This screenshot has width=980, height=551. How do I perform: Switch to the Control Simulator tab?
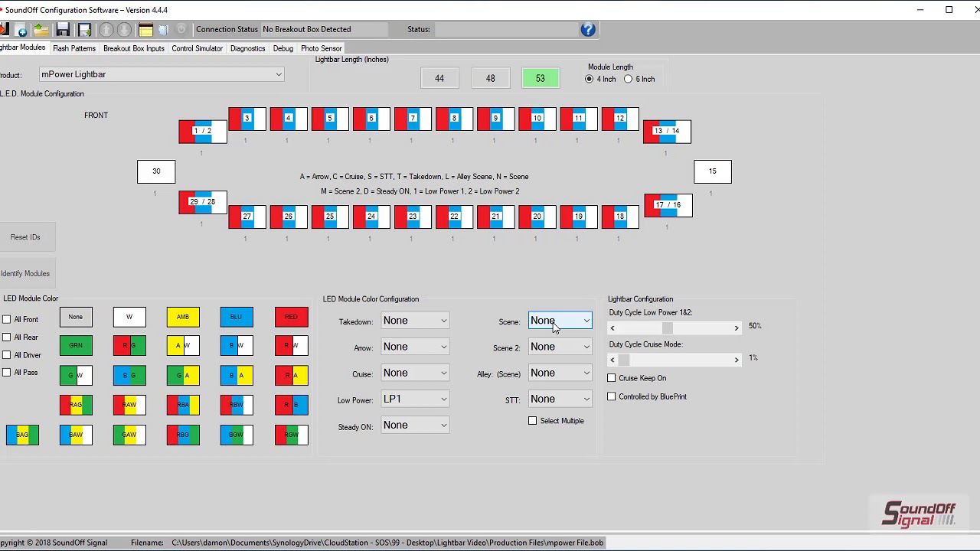(197, 48)
